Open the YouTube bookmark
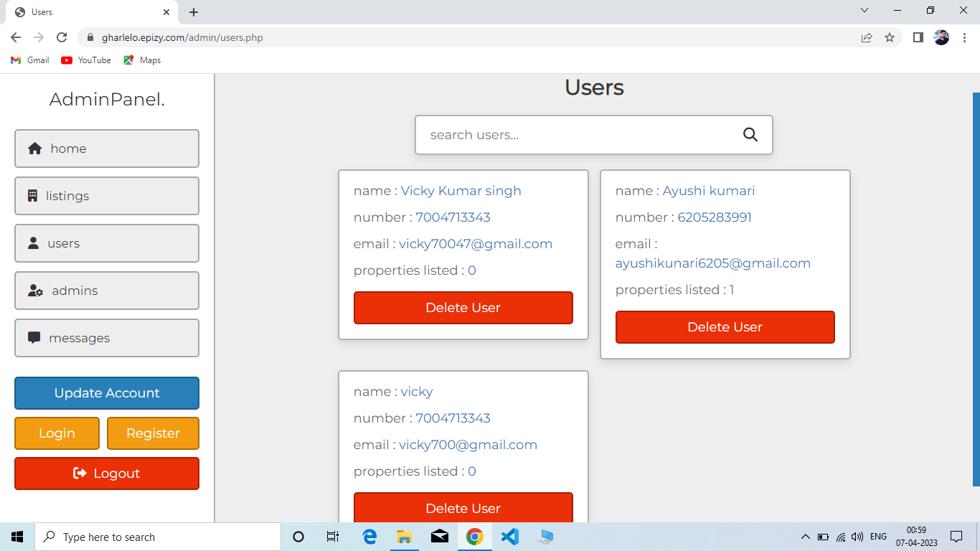Image resolution: width=980 pixels, height=551 pixels. tap(86, 60)
